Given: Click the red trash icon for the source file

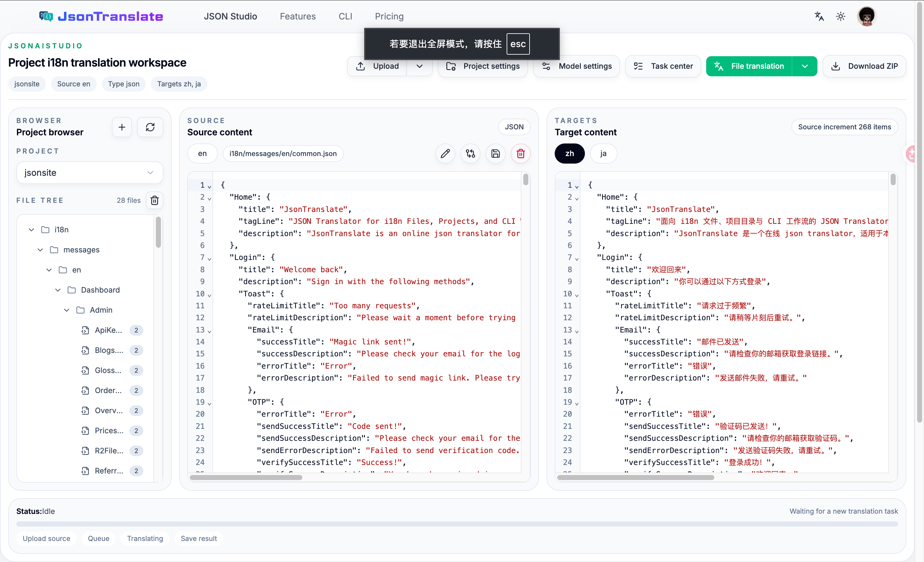Looking at the screenshot, I should [520, 154].
